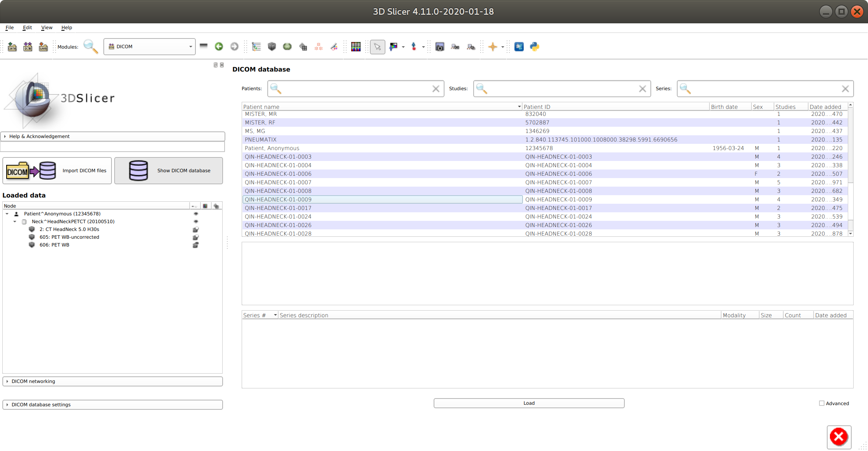
Task: Open the View menu
Action: [x=47, y=27]
